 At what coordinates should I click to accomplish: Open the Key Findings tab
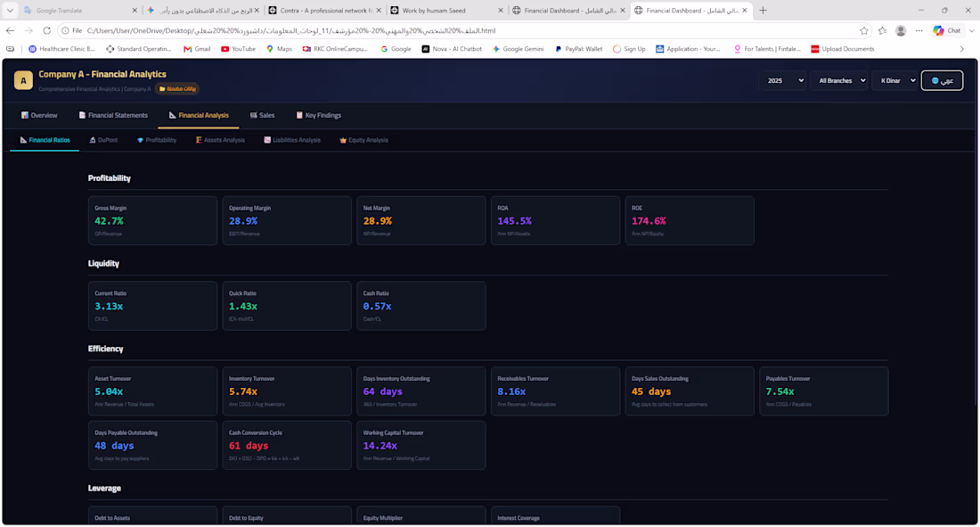pyautogui.click(x=318, y=115)
